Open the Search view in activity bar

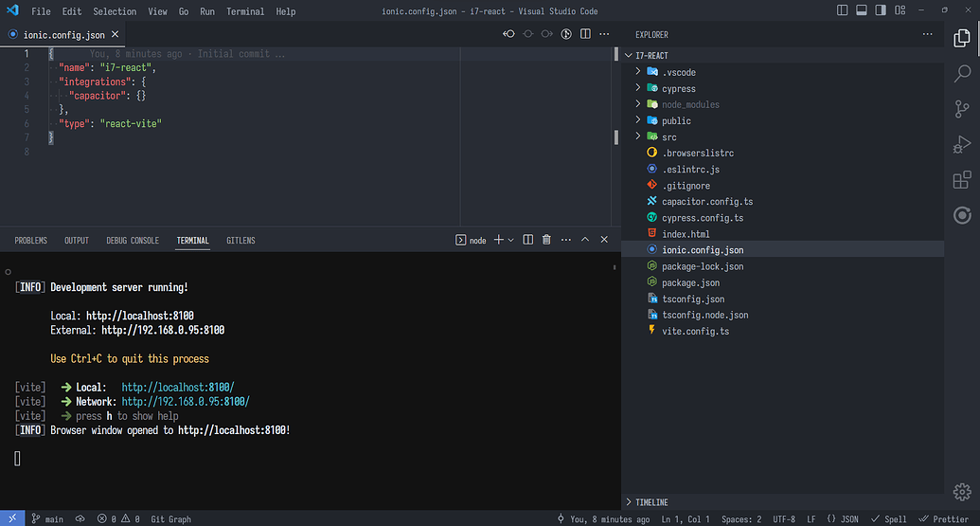coord(961,73)
